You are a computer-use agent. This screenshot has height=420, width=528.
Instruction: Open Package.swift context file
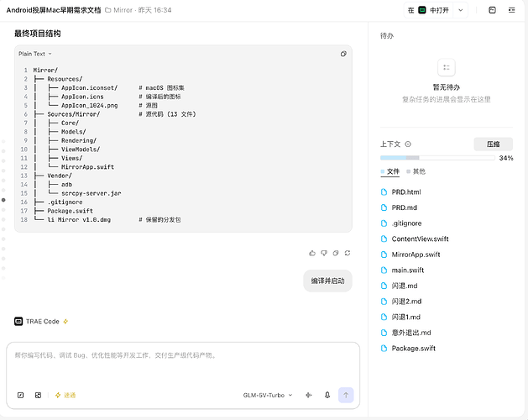(408, 349)
